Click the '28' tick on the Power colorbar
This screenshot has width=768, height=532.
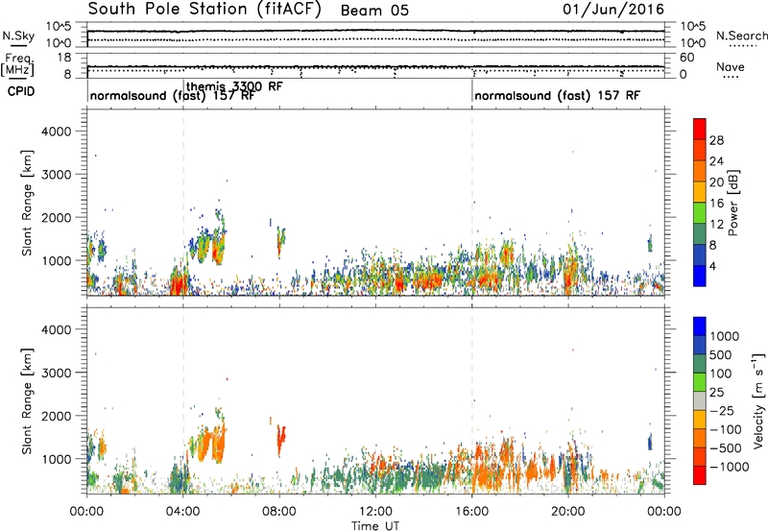tap(716, 140)
